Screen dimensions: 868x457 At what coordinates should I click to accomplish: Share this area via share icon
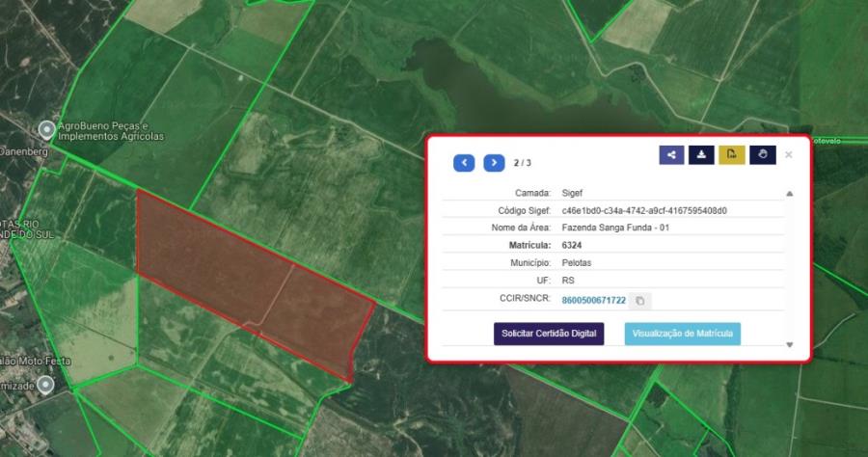pos(671,155)
